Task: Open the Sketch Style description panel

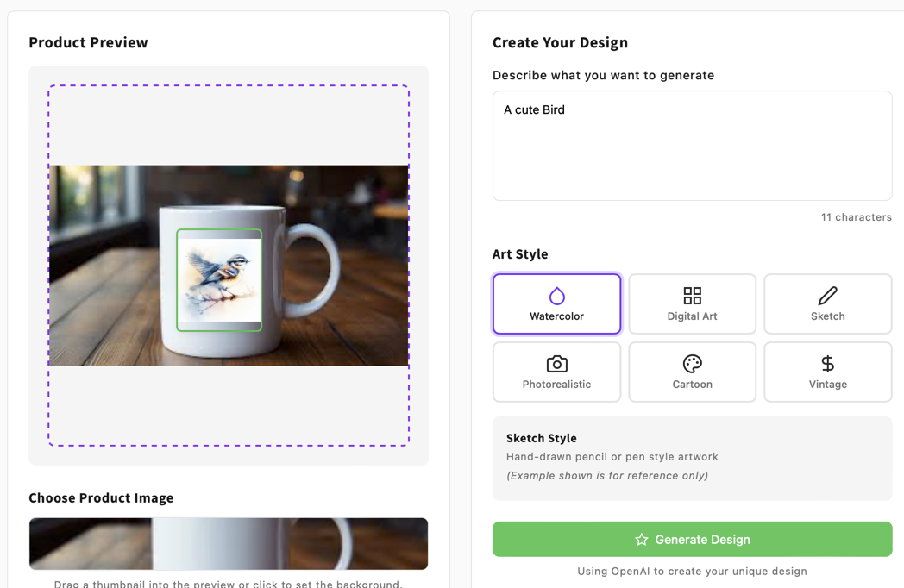Action: 692,456
